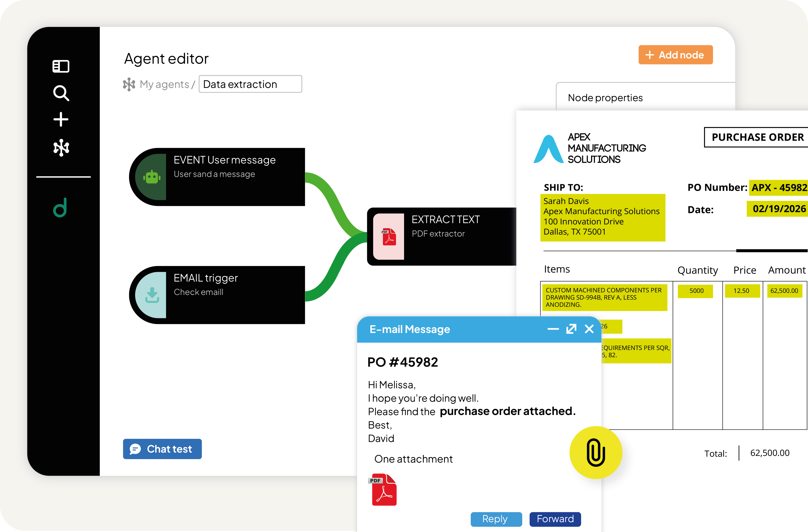Open agents network icon in sidebar
This screenshot has height=532, width=808.
click(x=61, y=148)
